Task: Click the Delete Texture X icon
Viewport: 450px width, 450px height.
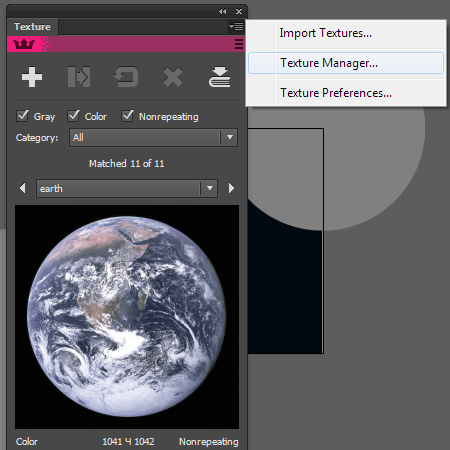Action: pos(173,77)
